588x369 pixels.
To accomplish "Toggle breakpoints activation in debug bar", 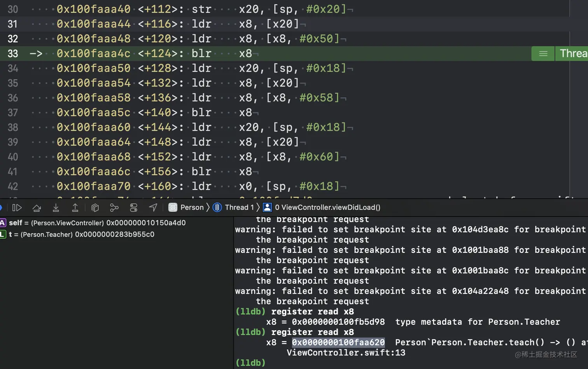I will point(1,208).
